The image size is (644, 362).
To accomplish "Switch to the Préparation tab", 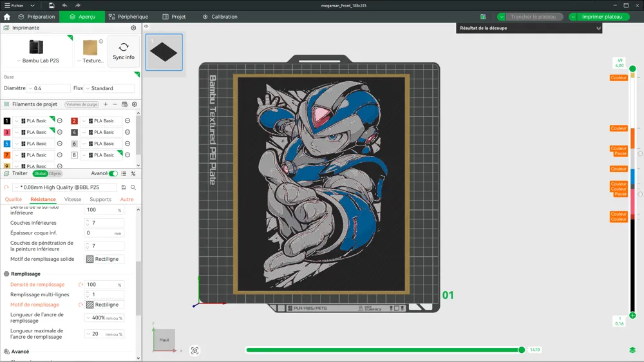I will coord(37,17).
